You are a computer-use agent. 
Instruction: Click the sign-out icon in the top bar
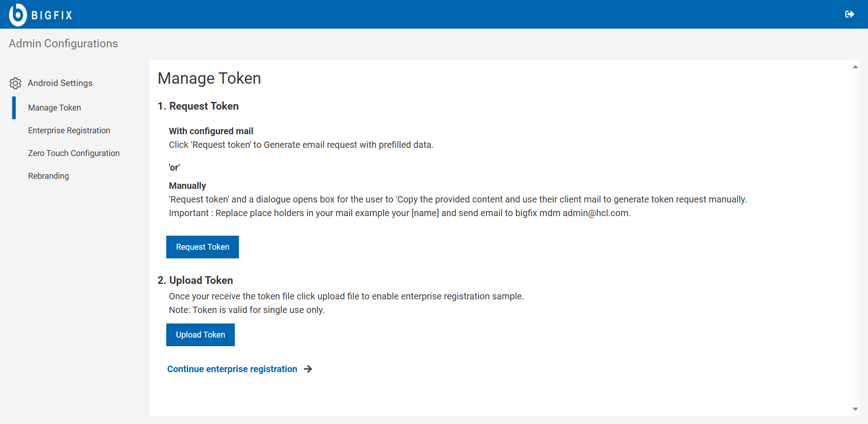tap(850, 14)
